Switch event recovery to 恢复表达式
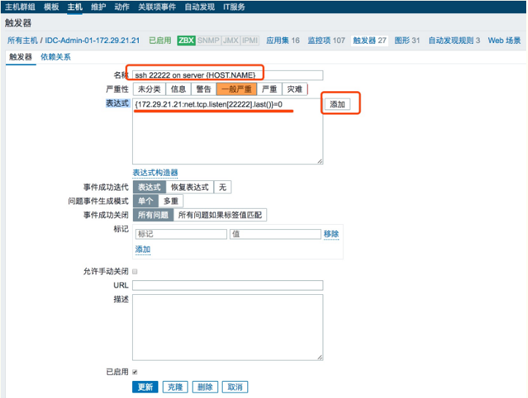The image size is (528, 398). click(x=190, y=187)
